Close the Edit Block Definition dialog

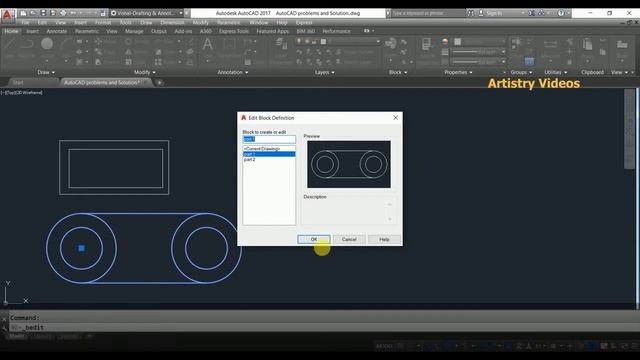click(395, 118)
